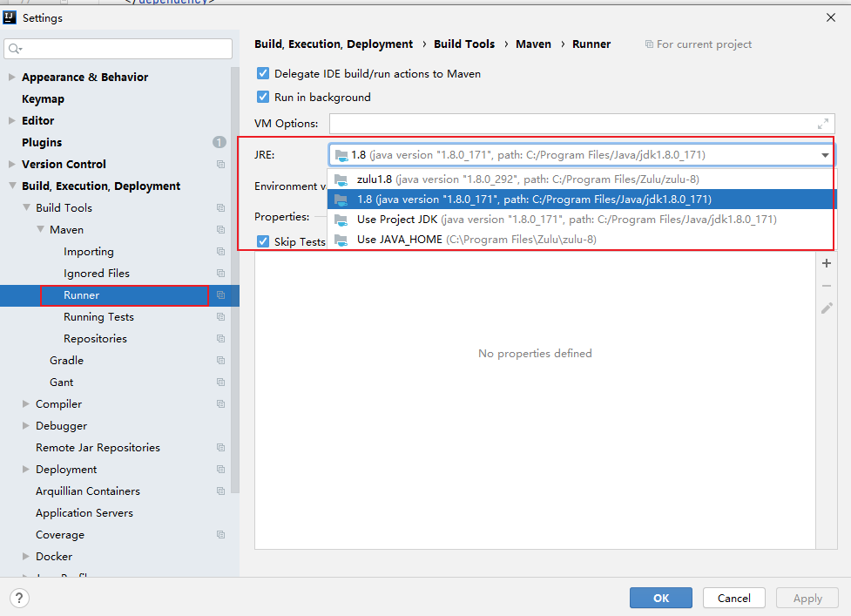Viewport: 851px width, 616px height.
Task: Click the project-level icon beside Gant
Action: pos(221,382)
